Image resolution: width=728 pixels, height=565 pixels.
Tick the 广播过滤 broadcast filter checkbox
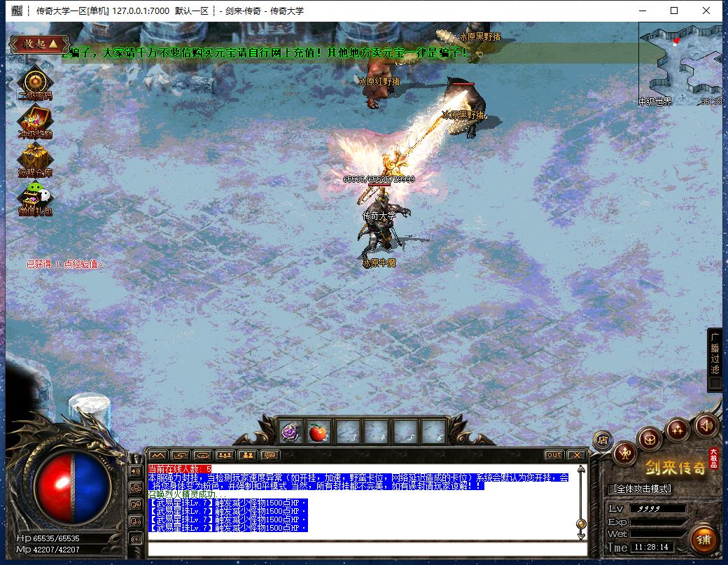[x=715, y=384]
